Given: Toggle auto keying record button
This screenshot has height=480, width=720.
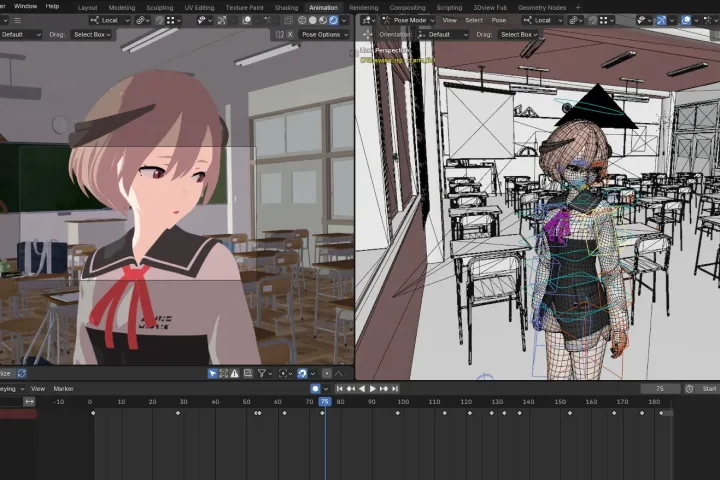Looking at the screenshot, I should pyautogui.click(x=315, y=389).
